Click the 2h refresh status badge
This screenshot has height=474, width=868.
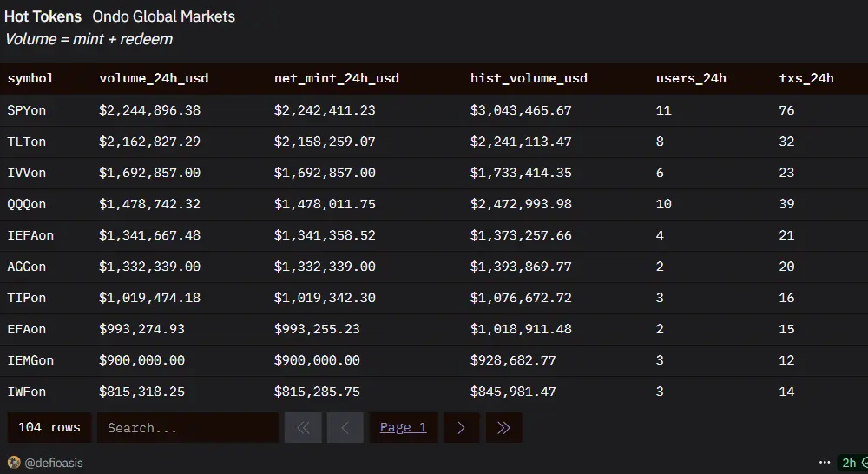click(x=852, y=463)
